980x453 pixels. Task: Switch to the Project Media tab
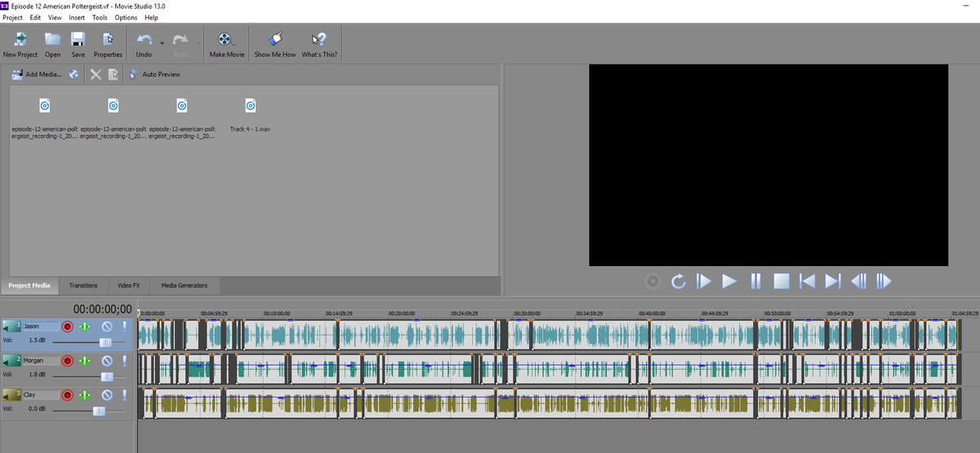29,286
